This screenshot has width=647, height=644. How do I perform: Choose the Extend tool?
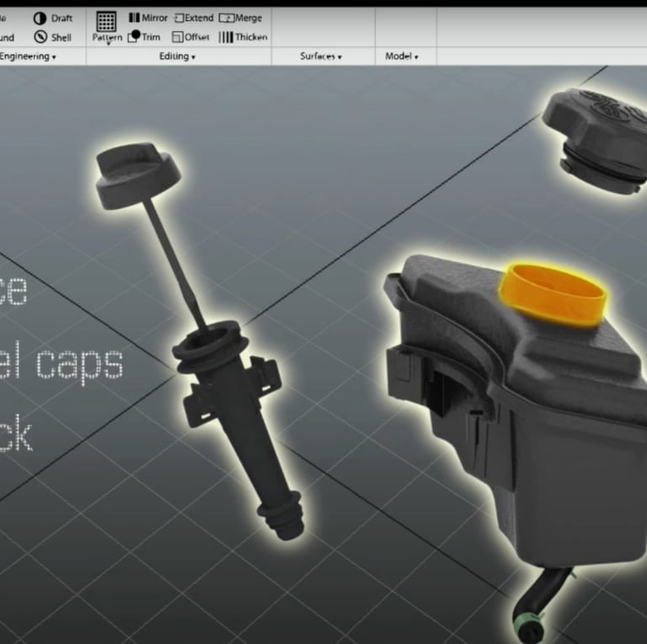click(x=194, y=18)
